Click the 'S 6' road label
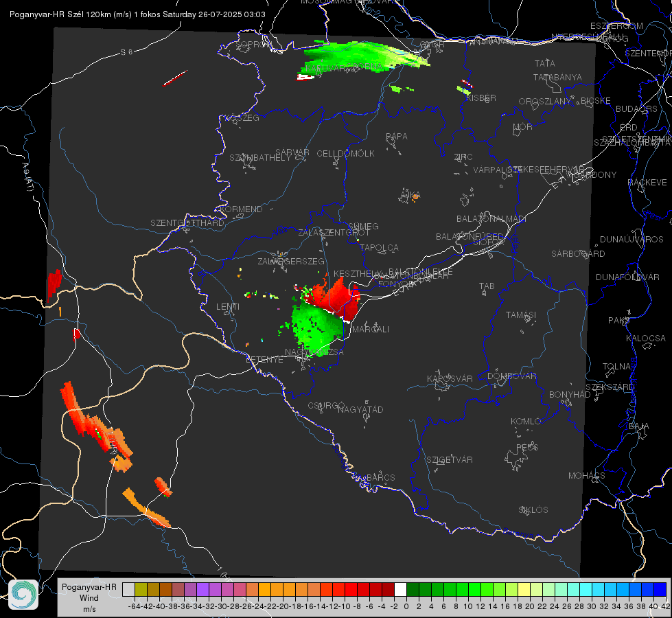Screen dimensions: 672x618 pyautogui.click(x=126, y=52)
